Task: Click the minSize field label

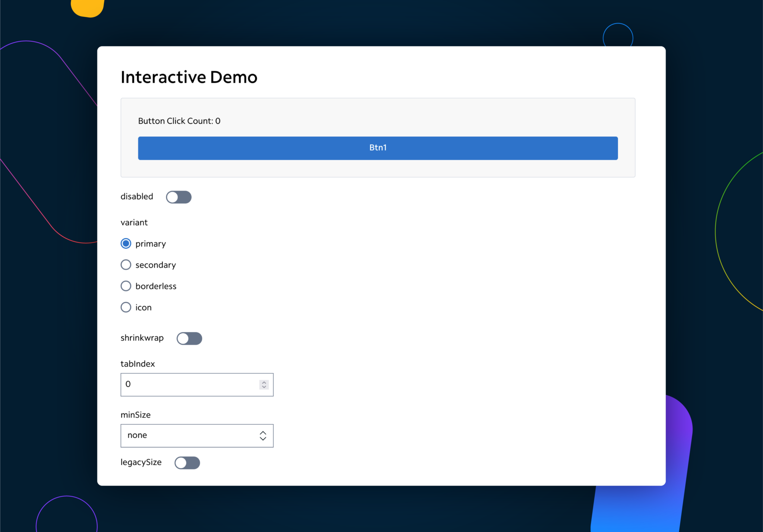Action: point(136,415)
